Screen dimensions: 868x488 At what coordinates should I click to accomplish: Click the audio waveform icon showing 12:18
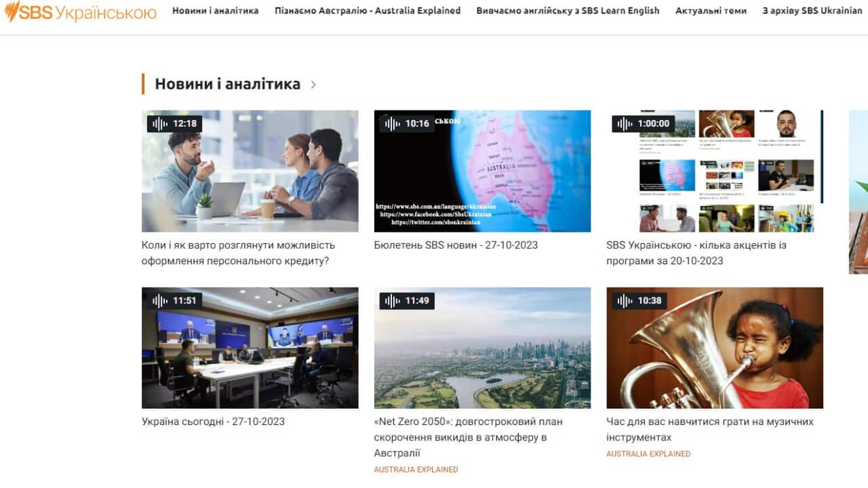click(x=160, y=123)
